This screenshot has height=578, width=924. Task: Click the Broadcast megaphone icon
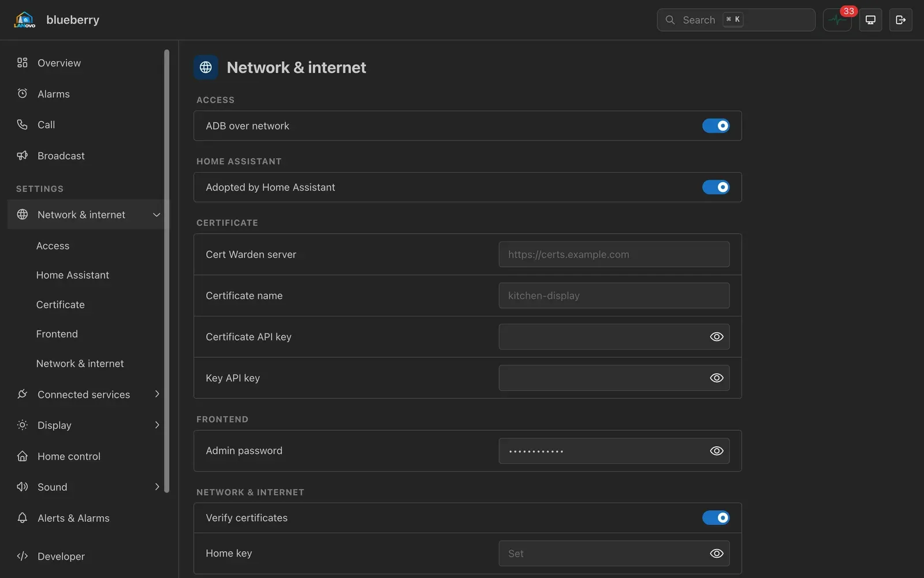(23, 155)
